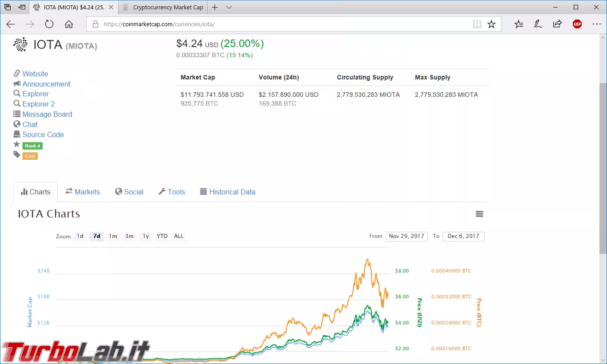
Task: Open chart hamburger menu
Action: [x=479, y=214]
